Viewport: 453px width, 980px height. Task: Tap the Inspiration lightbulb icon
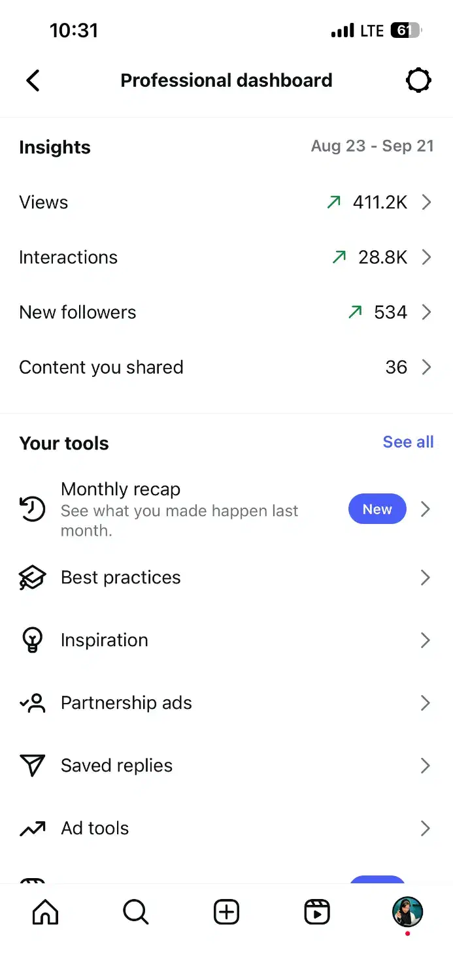click(x=33, y=640)
